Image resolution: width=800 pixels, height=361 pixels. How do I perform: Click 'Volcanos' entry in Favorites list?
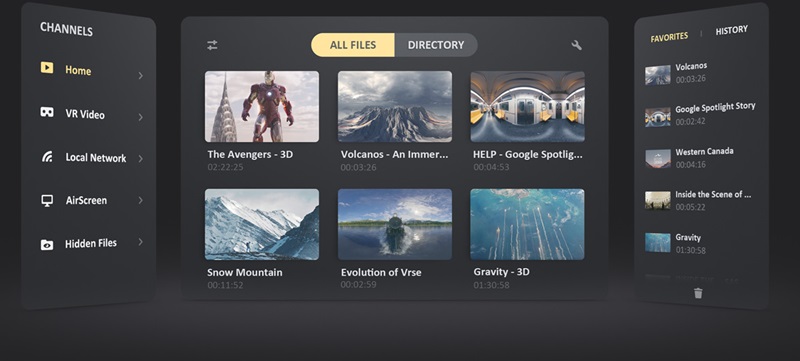(x=691, y=66)
